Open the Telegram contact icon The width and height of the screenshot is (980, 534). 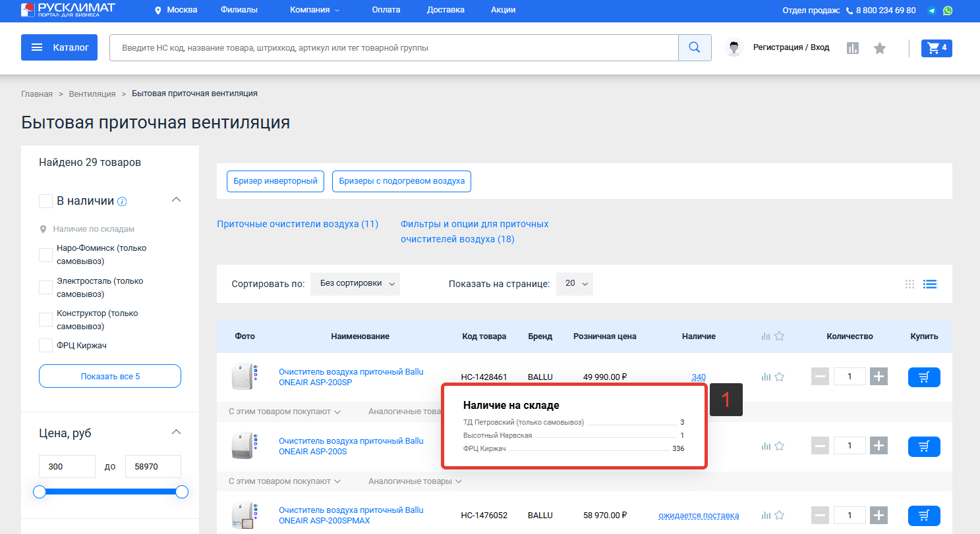tap(932, 11)
